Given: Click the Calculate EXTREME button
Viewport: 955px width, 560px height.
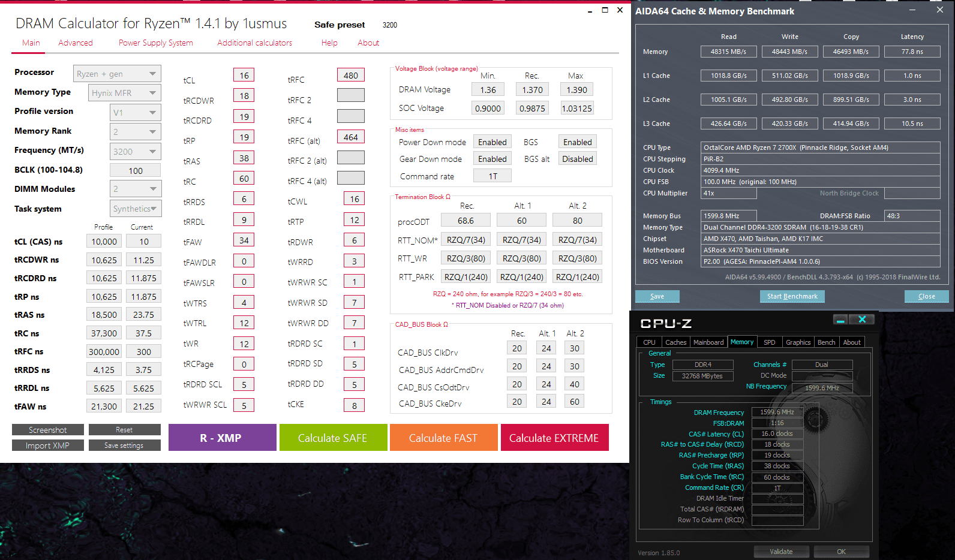Looking at the screenshot, I should (x=554, y=438).
